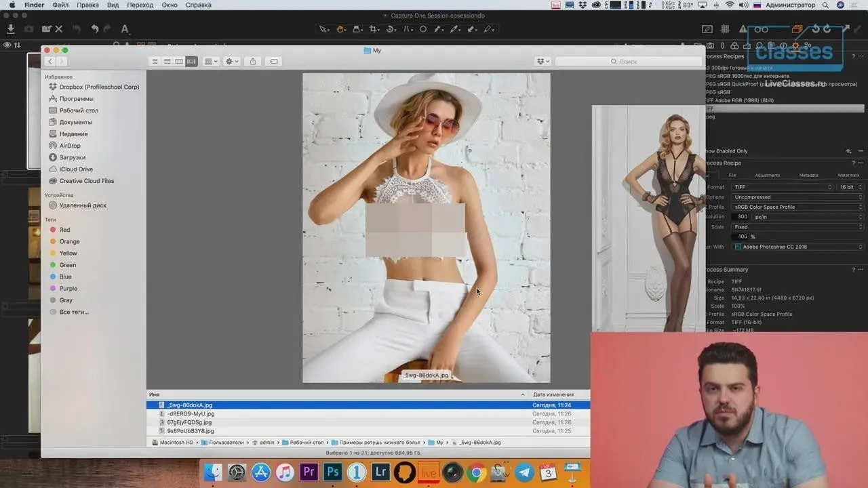
Task: Open the Format TIFF dropdown
Action: (x=783, y=187)
